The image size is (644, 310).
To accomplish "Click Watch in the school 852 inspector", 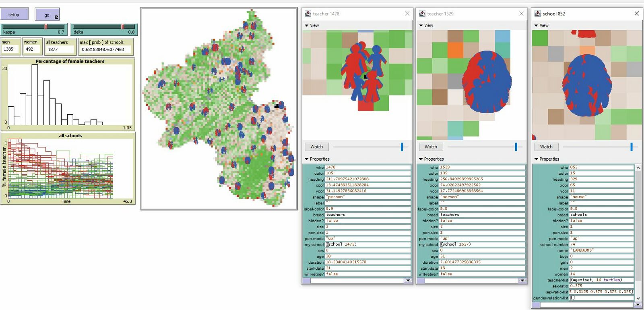I will [546, 147].
